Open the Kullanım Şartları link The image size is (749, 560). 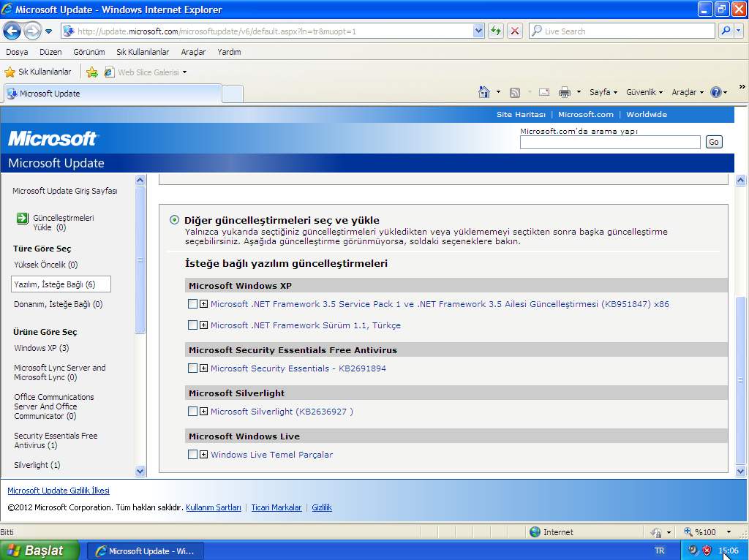(214, 507)
